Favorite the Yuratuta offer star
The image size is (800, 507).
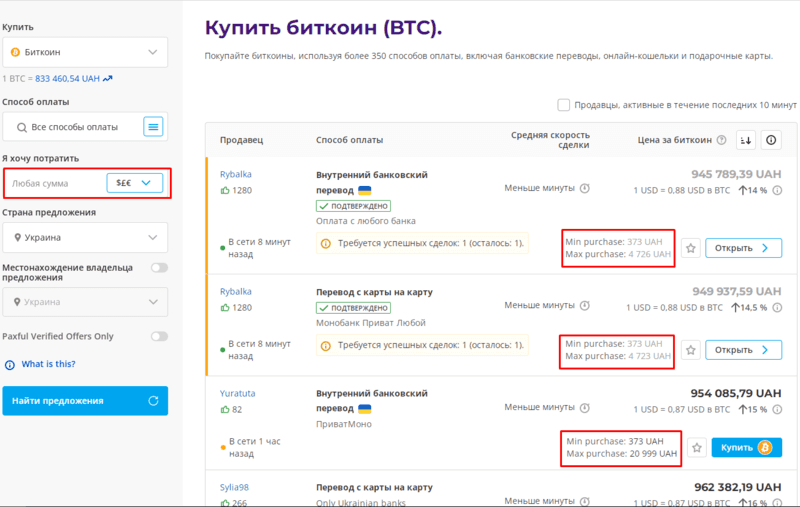(697, 447)
